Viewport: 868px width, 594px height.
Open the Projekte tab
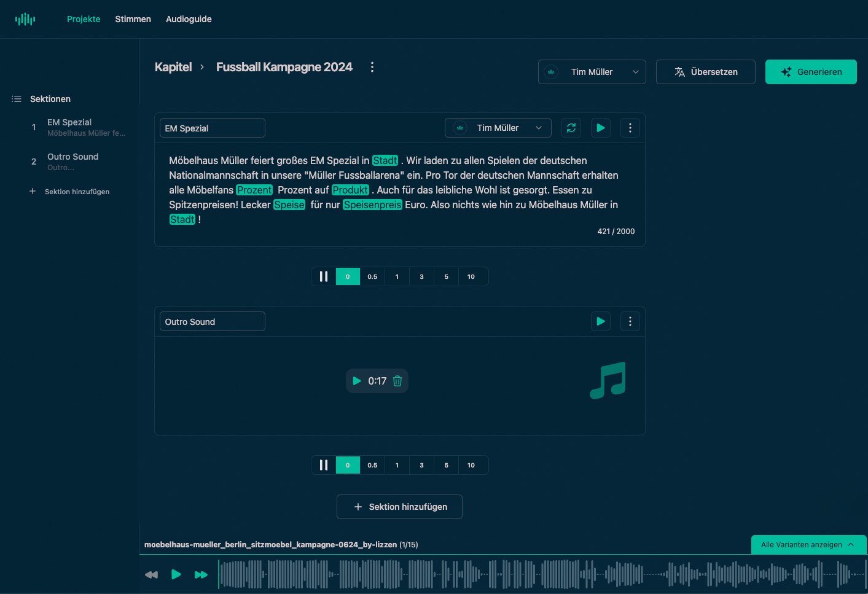click(x=84, y=19)
